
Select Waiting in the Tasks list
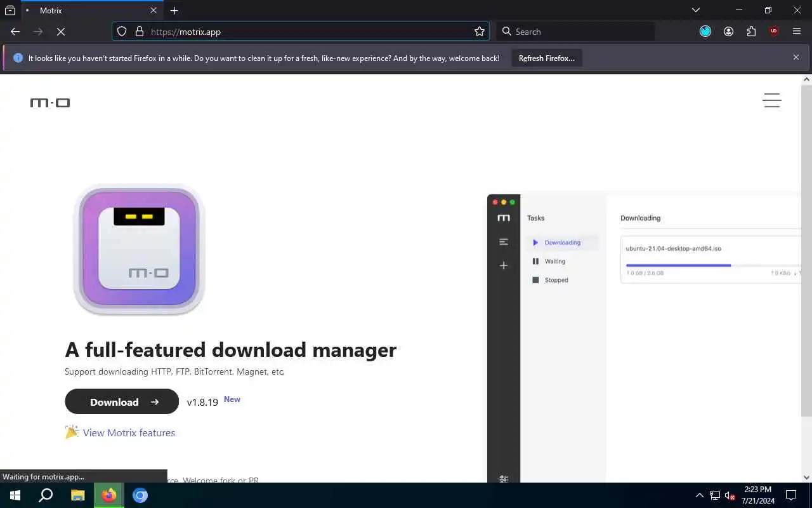click(x=555, y=261)
